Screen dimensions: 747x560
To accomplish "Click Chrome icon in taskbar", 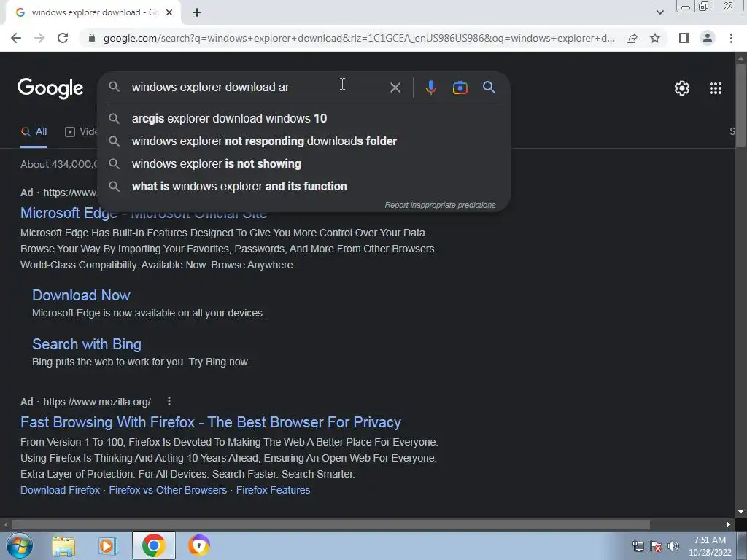I will 153,545.
